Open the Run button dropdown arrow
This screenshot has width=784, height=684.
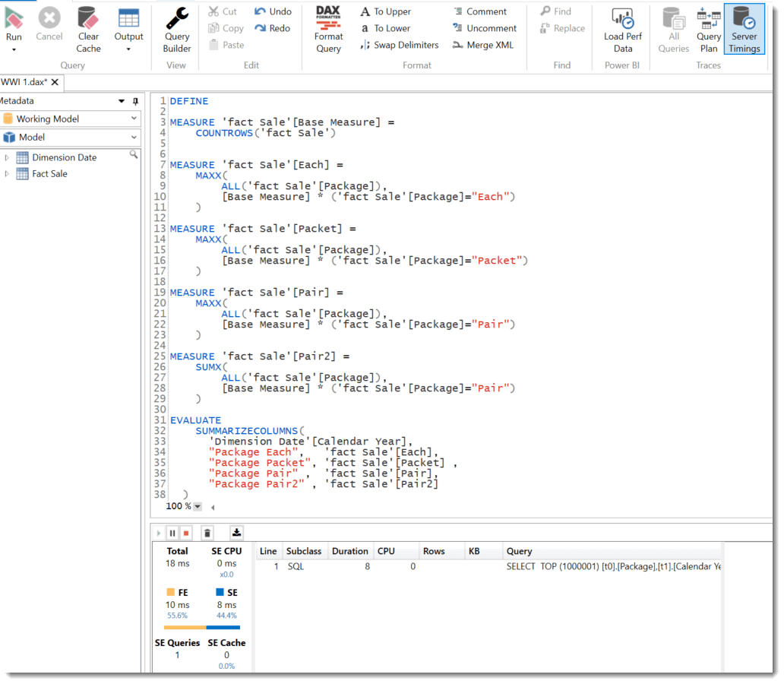14,49
